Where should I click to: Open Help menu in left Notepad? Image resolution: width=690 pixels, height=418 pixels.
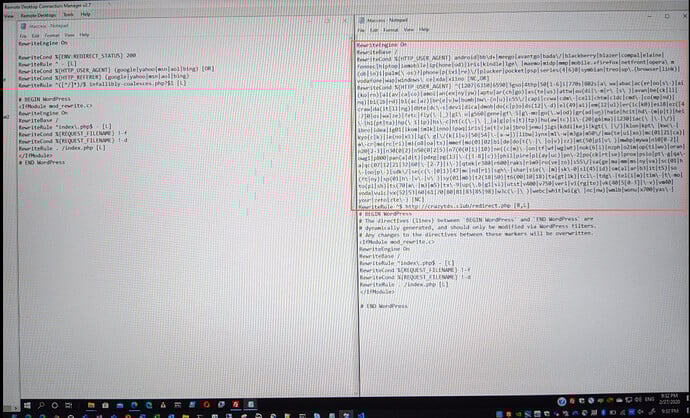(x=84, y=34)
